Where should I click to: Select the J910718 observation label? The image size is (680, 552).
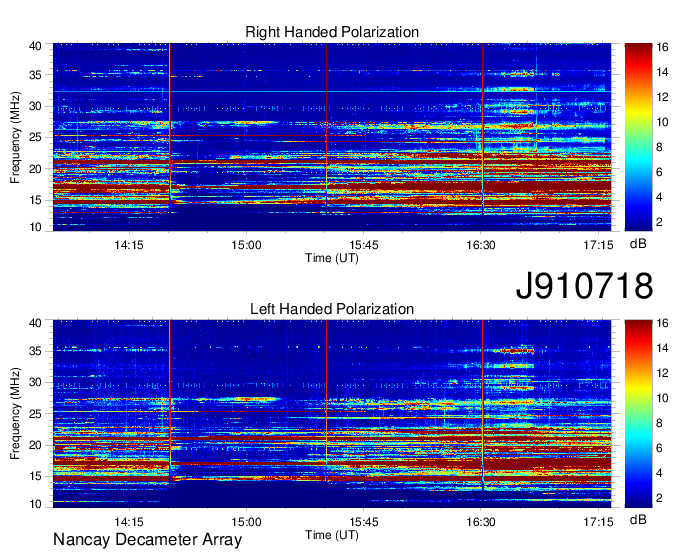pyautogui.click(x=584, y=285)
